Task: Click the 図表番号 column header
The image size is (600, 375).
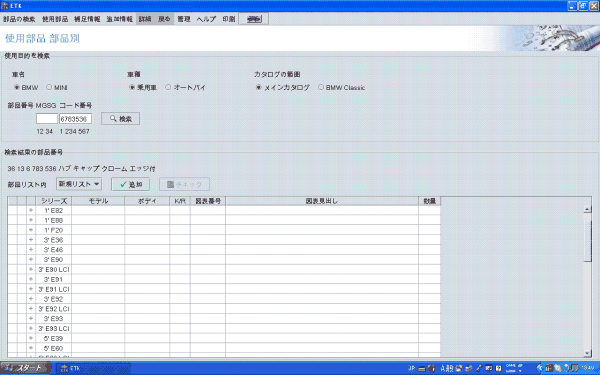Action: (208, 201)
